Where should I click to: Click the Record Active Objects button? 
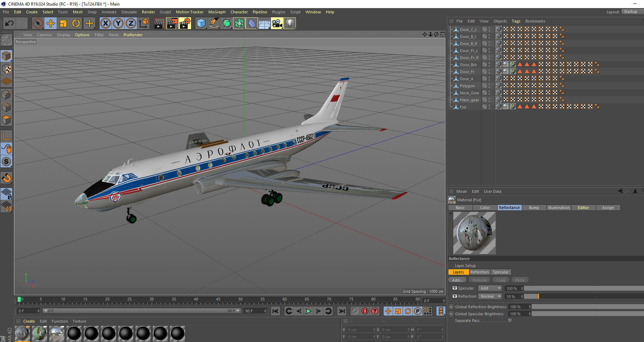tap(355, 311)
